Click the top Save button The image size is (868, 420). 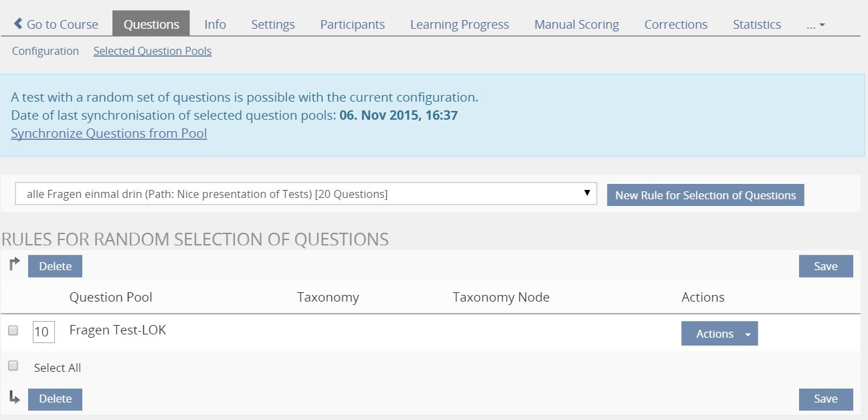[x=825, y=266]
